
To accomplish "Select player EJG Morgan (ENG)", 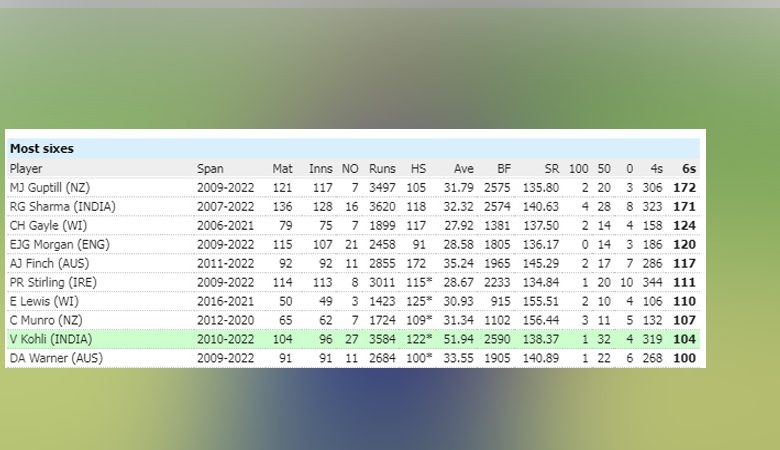I will coord(60,245).
